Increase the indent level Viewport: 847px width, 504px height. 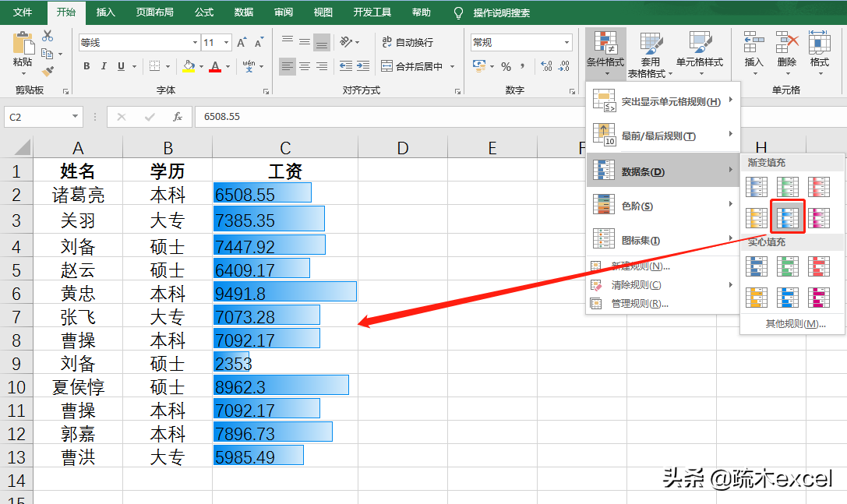coord(363,66)
